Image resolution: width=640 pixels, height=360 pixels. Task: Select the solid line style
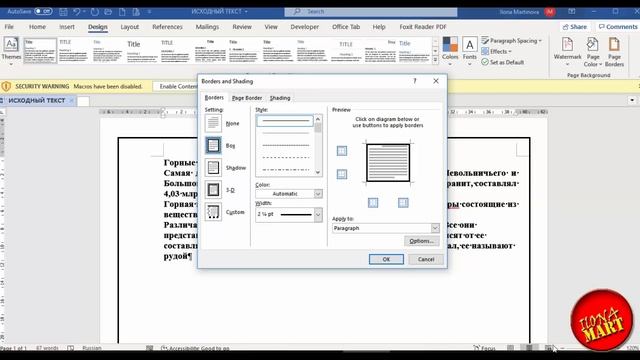pyautogui.click(x=285, y=121)
